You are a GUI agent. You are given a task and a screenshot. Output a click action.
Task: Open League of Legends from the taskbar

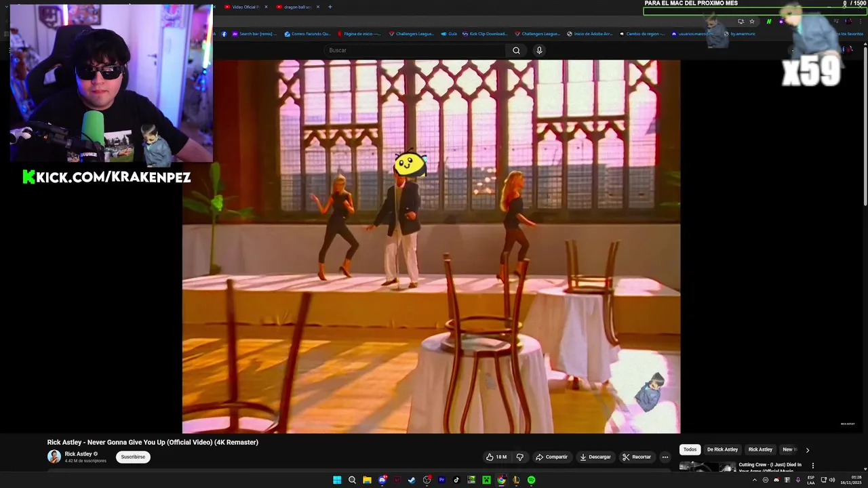tap(516, 480)
